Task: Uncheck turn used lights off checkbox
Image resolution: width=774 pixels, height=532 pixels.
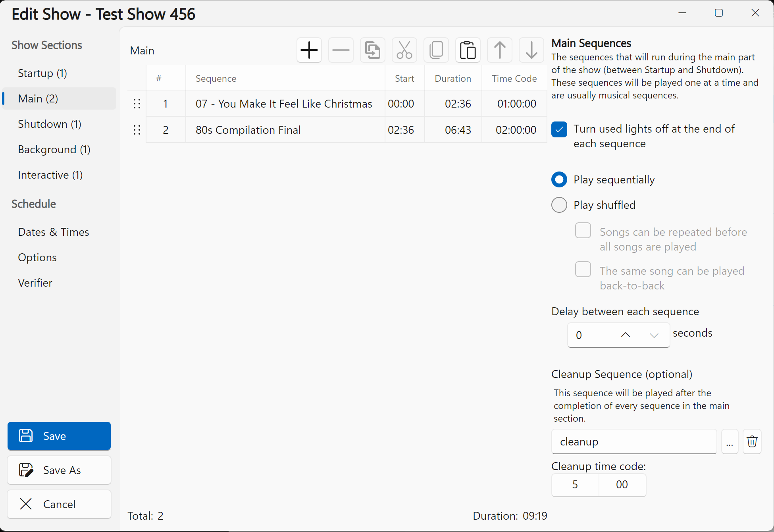Action: (559, 129)
